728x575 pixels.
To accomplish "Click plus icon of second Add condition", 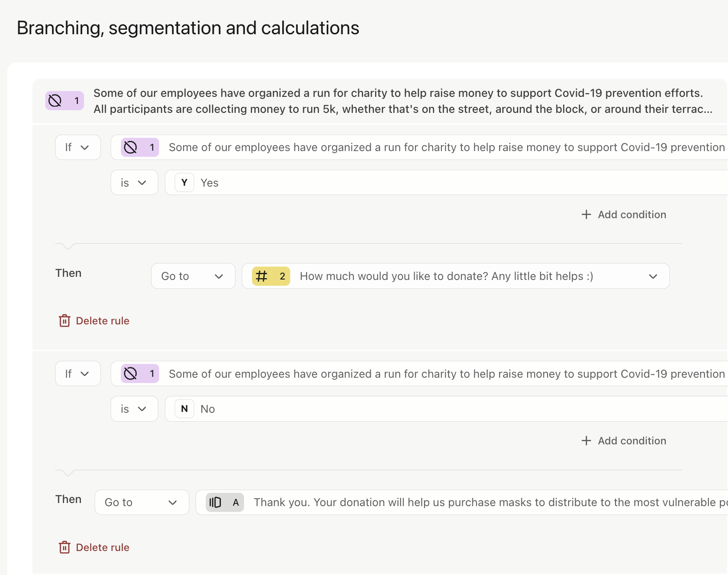I will tap(586, 441).
